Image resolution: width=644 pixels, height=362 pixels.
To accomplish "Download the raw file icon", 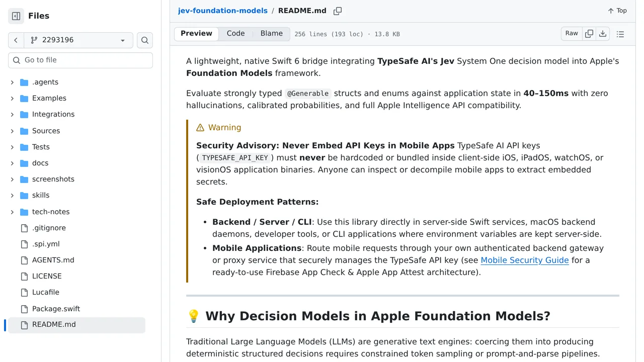I will [603, 34].
